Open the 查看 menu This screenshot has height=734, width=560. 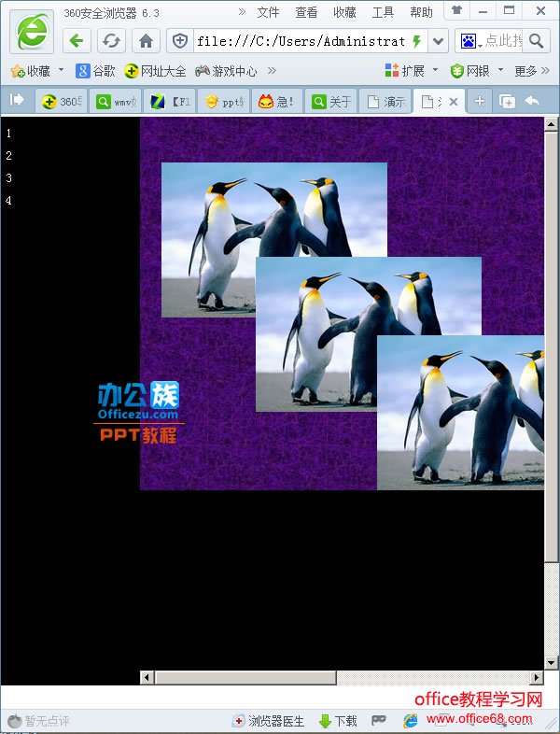pos(306,12)
